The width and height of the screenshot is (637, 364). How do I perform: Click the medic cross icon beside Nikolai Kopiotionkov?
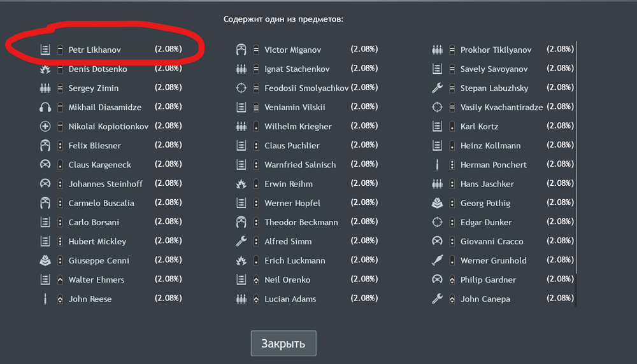tap(45, 127)
